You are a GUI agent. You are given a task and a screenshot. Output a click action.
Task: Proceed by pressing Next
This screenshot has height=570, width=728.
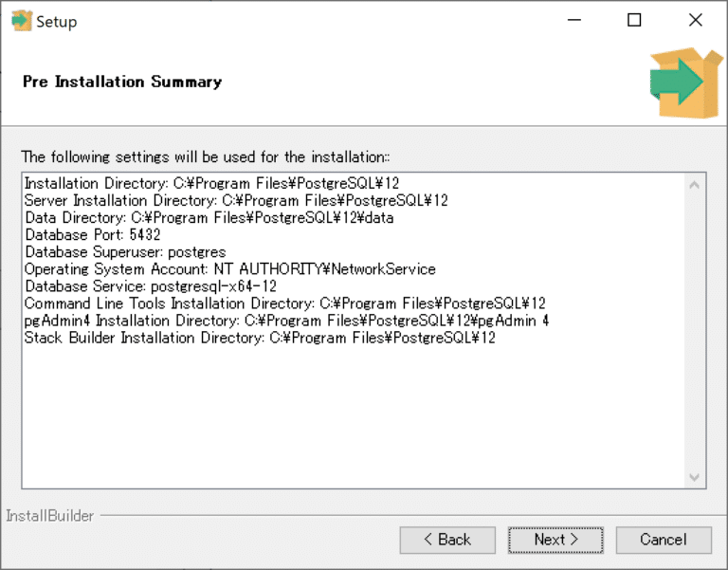555,540
